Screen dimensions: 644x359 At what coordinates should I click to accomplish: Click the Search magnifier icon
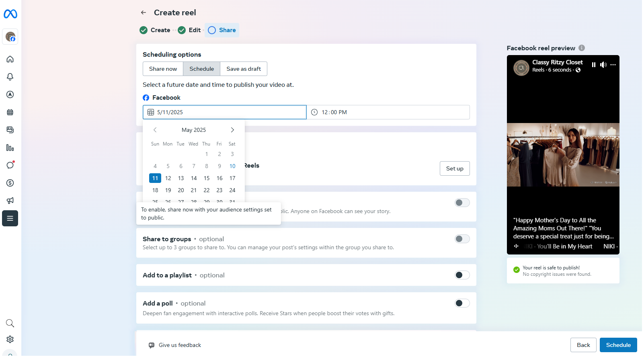pos(10,323)
